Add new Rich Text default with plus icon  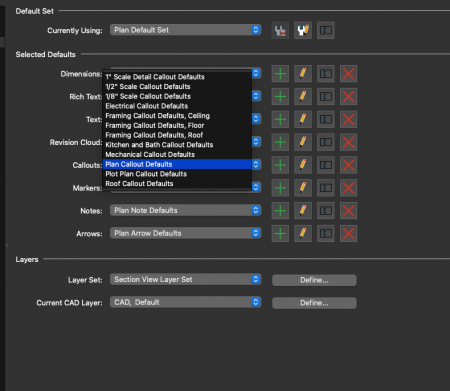(x=280, y=97)
